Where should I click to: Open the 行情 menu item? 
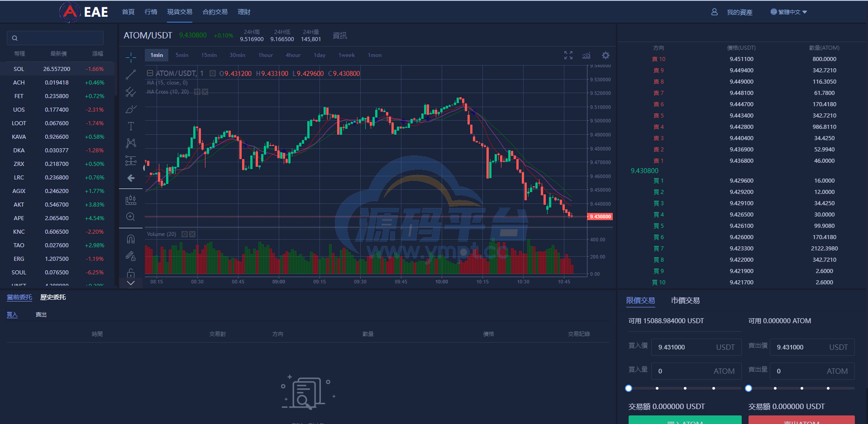click(x=151, y=12)
